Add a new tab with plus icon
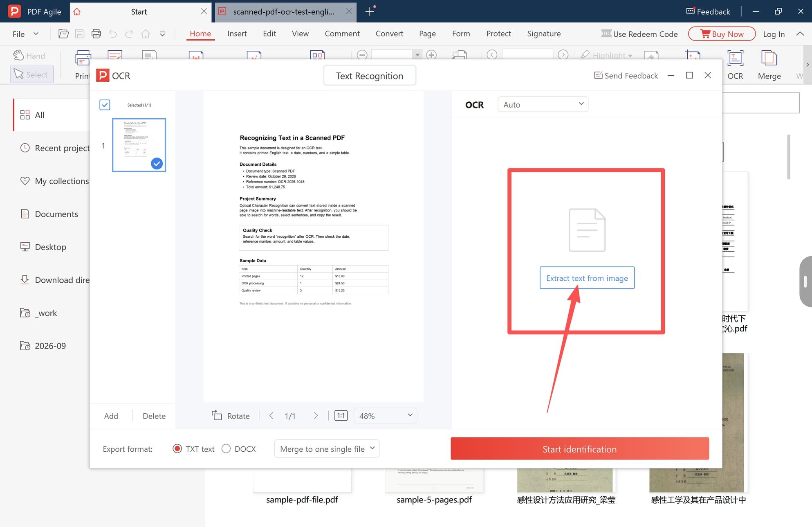This screenshot has width=812, height=527. tap(370, 11)
